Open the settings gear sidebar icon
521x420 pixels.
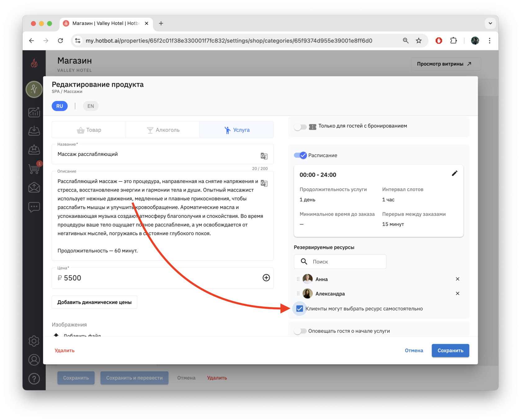coord(34,341)
